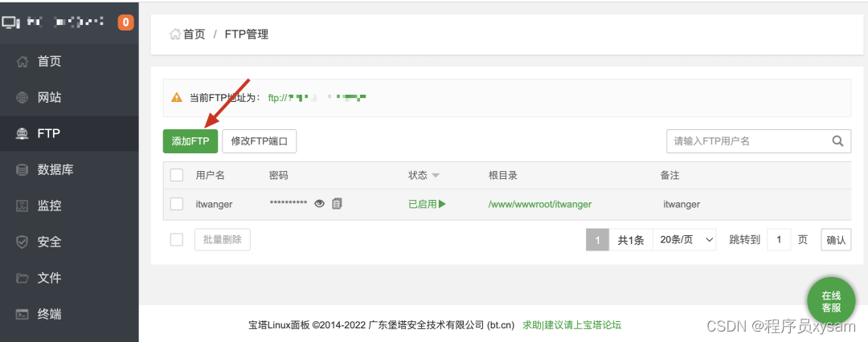Open the 在线客服 floating button

(x=832, y=302)
